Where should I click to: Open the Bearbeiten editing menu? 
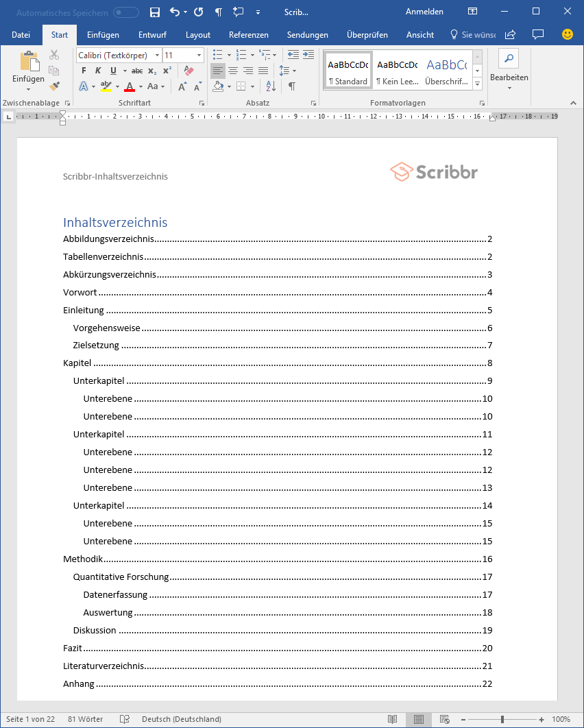pos(509,71)
